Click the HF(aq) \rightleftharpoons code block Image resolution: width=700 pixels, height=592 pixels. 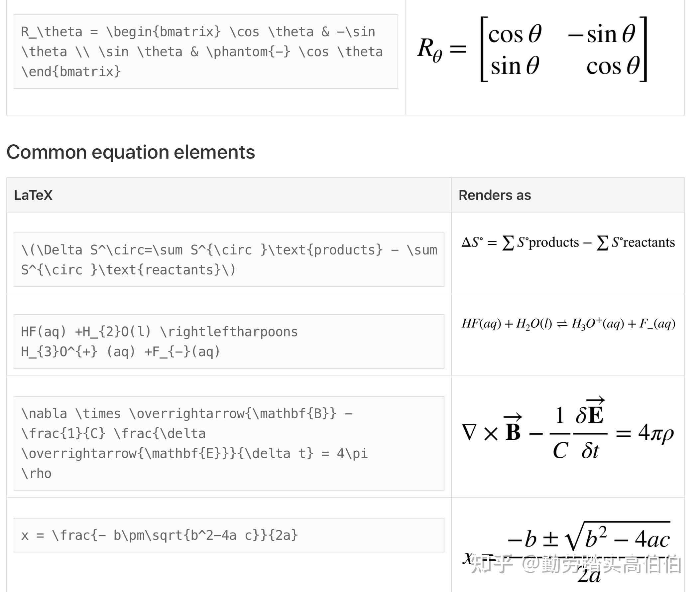(x=229, y=341)
